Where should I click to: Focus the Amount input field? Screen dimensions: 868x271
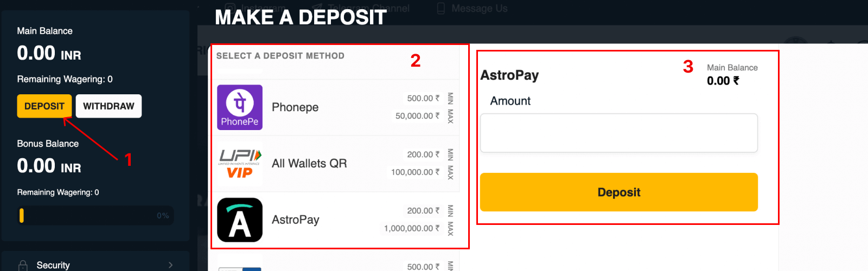(x=618, y=133)
